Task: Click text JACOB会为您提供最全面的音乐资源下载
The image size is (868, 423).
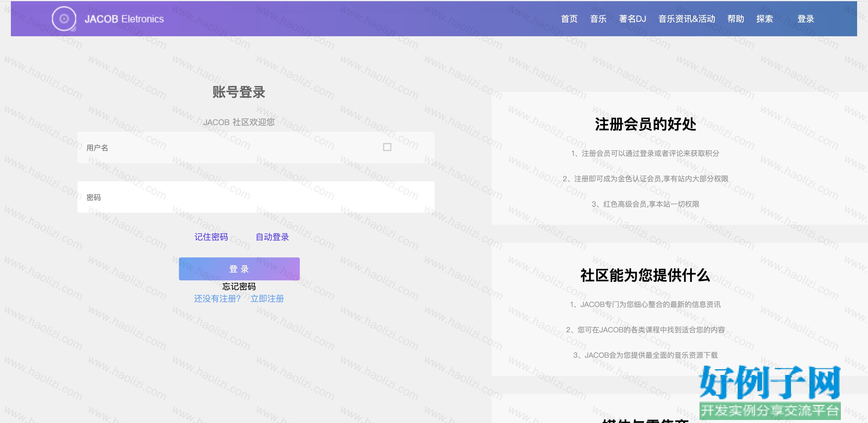Action: pos(651,355)
